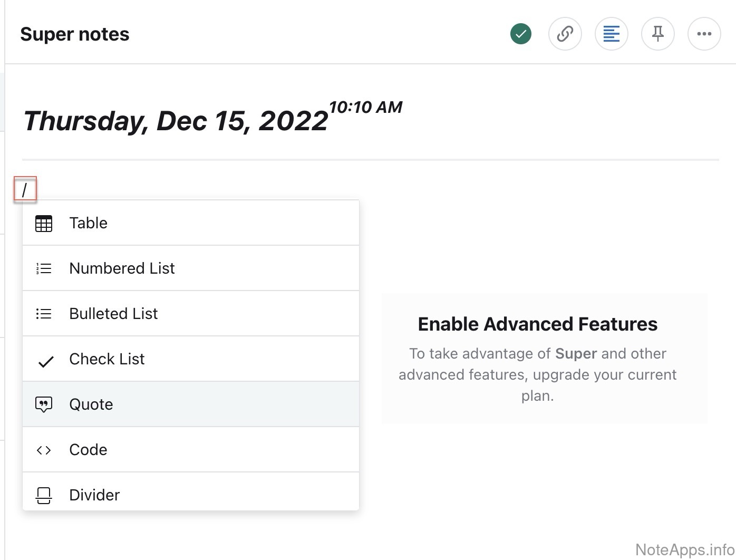This screenshot has width=736, height=560.
Task: Select the Bulleted List menu entry
Action: [113, 314]
